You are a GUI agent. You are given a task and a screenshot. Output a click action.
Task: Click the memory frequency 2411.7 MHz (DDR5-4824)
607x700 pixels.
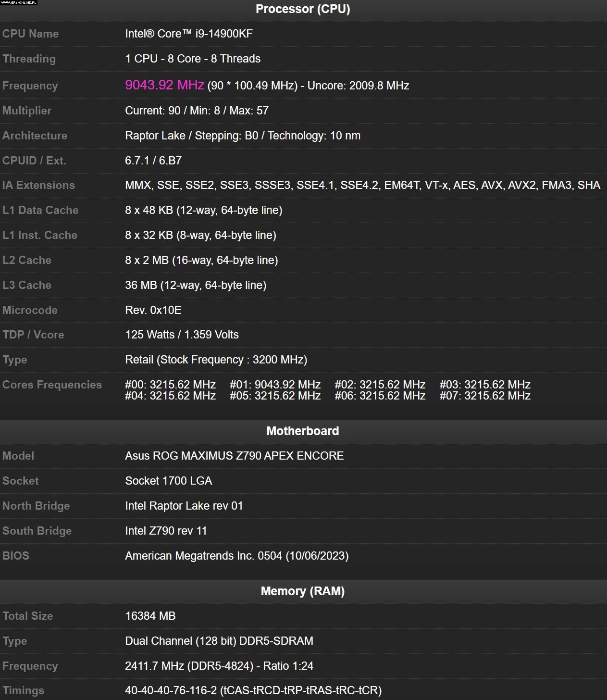(x=189, y=666)
